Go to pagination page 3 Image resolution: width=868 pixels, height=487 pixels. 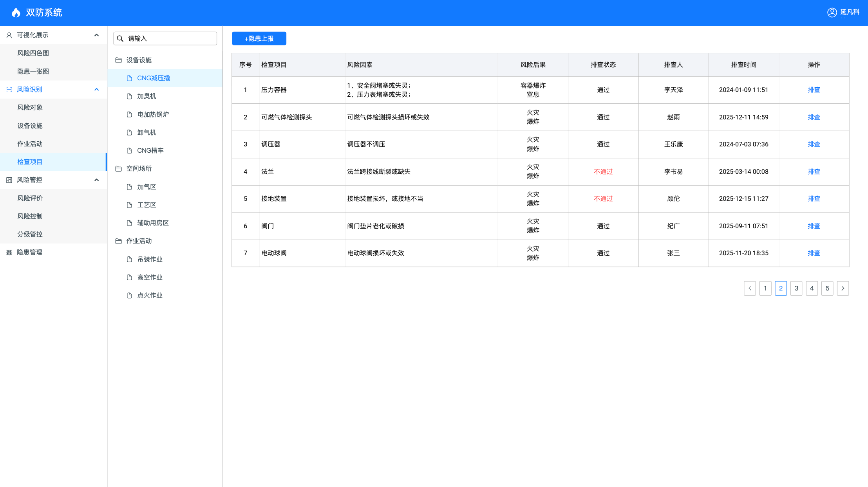click(x=796, y=288)
